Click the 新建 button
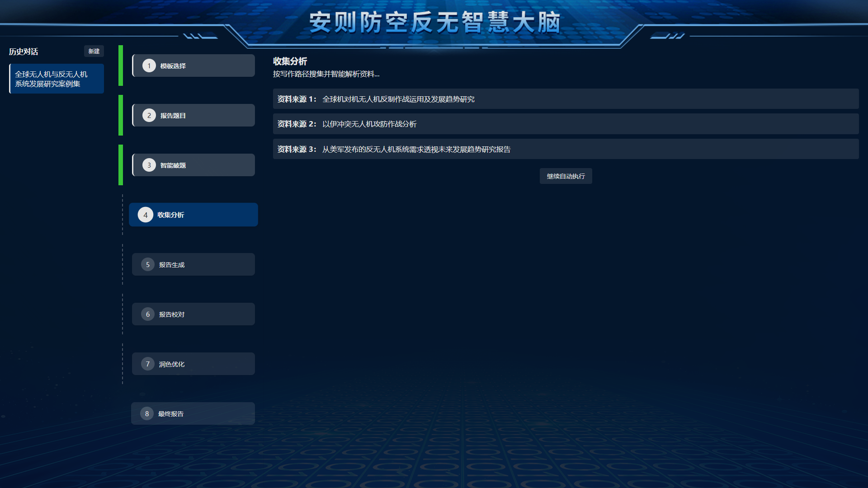The image size is (868, 488). click(x=94, y=52)
